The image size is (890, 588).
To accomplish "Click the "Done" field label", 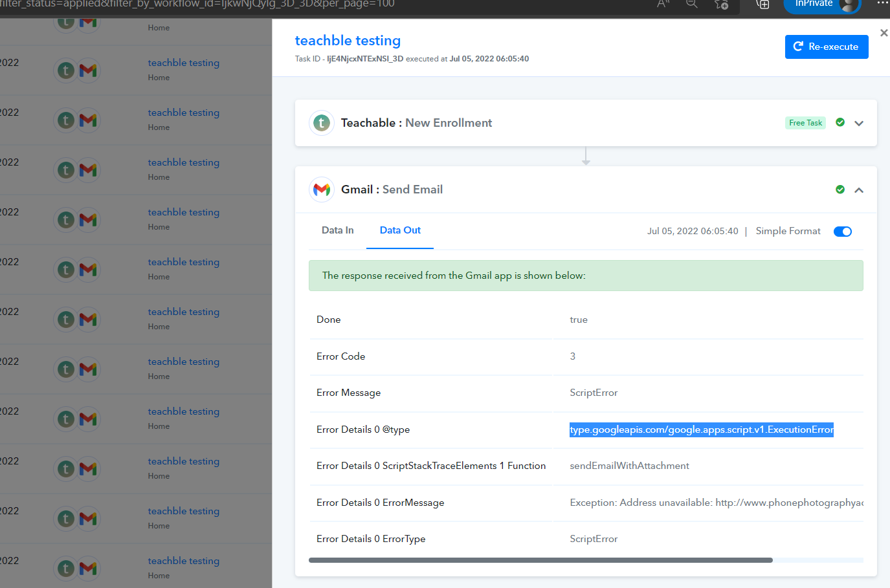I will tap(328, 320).
